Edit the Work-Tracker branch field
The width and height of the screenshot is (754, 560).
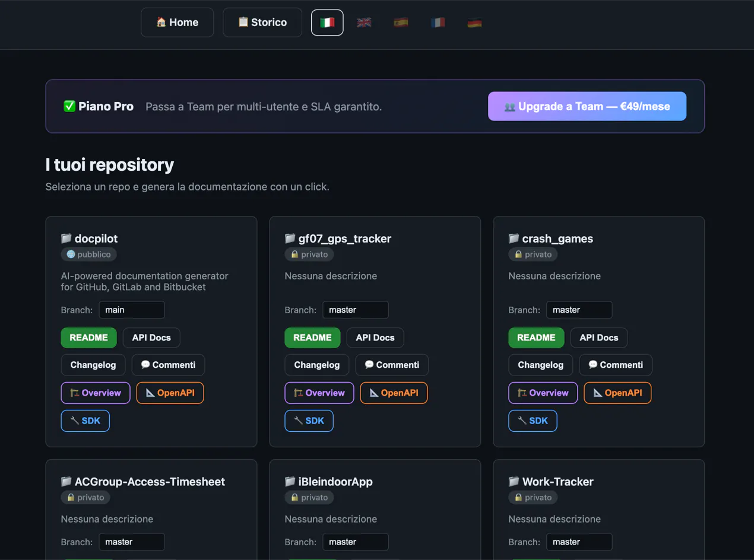point(579,542)
